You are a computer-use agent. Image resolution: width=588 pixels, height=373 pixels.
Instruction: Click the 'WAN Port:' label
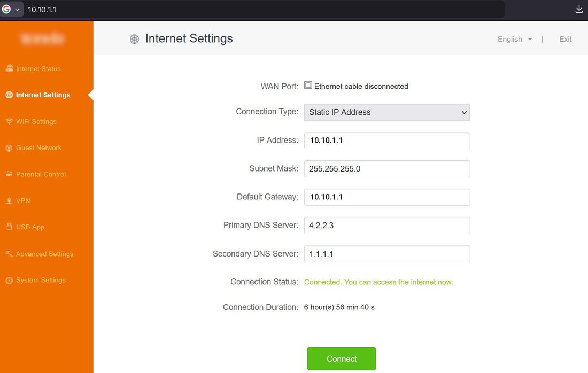click(x=280, y=86)
